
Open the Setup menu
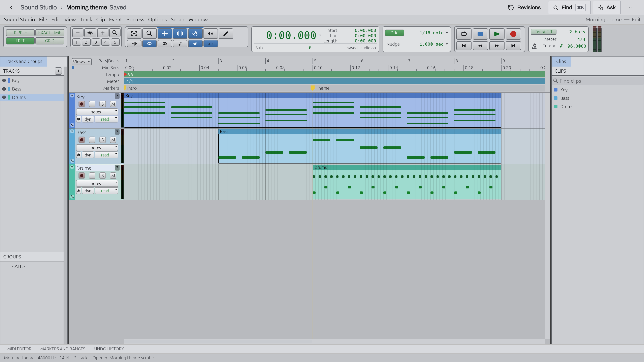pyautogui.click(x=177, y=20)
